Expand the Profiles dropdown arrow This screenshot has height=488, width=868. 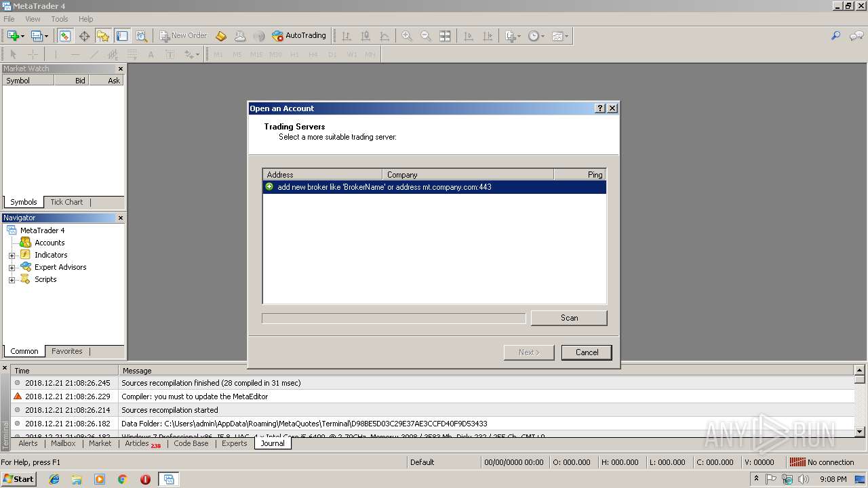pos(46,37)
